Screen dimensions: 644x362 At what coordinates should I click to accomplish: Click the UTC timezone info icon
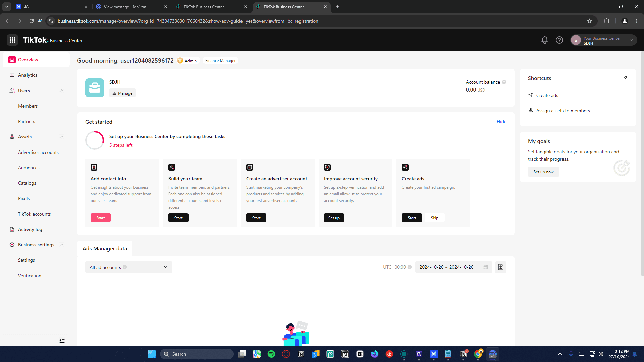410,267
